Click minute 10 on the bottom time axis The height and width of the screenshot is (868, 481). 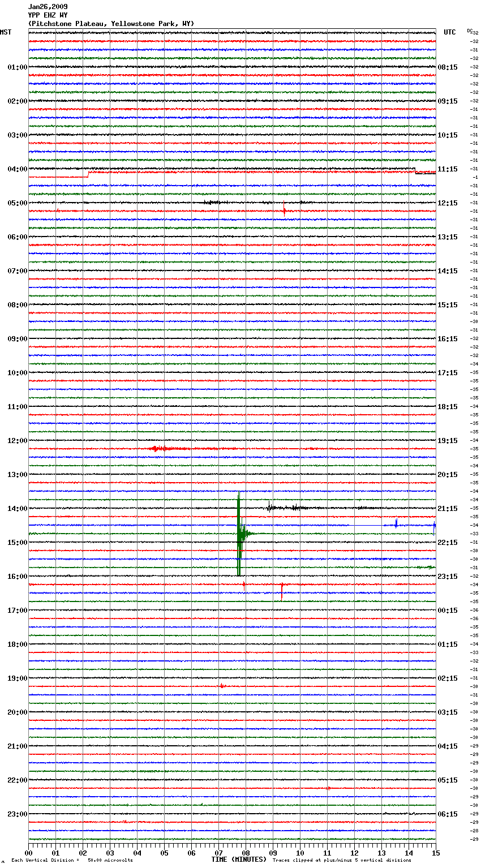point(300,853)
